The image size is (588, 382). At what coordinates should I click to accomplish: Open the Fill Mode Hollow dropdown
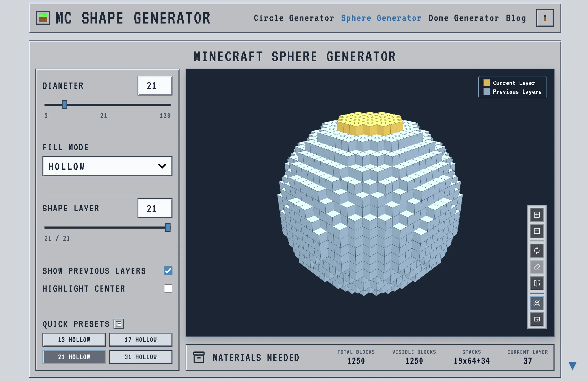coord(107,166)
